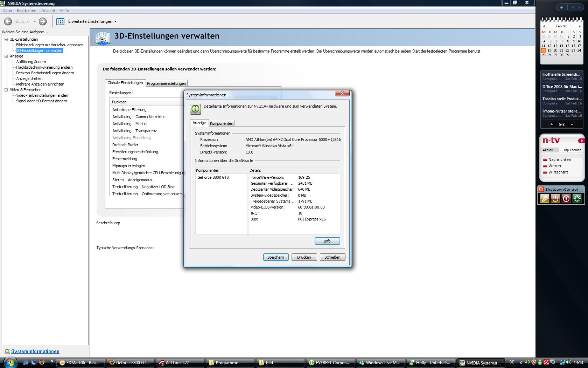
Task: Switch to the Anzeige tab in dialog
Action: (199, 123)
